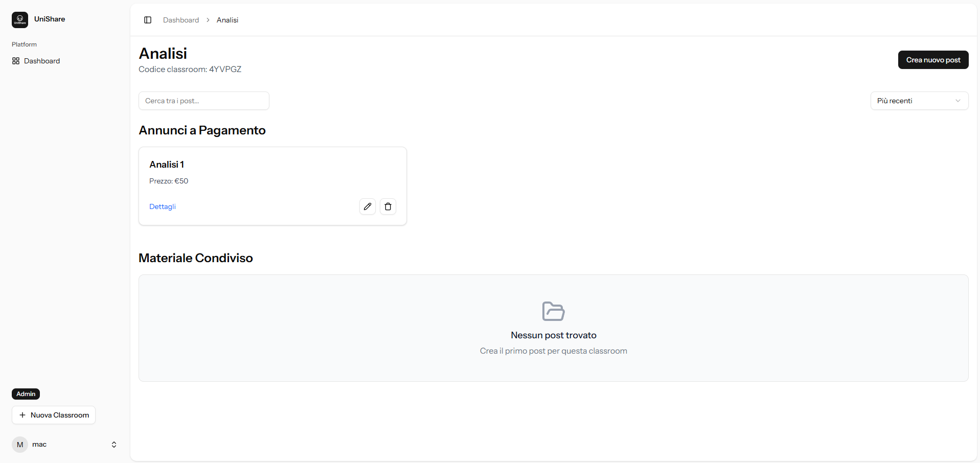Click the plus icon on Nuova Classroom
The image size is (980, 463).
(22, 415)
